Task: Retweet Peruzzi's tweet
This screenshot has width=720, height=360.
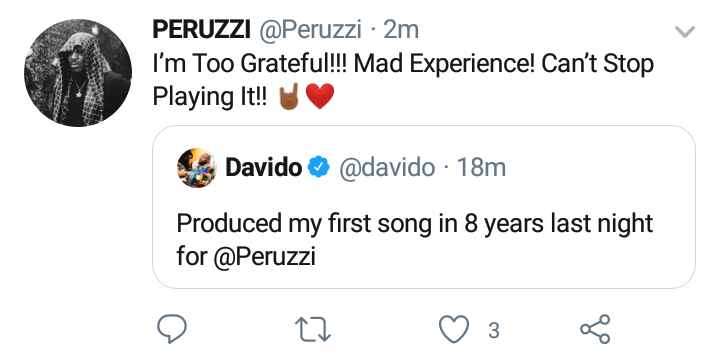Action: [313, 330]
